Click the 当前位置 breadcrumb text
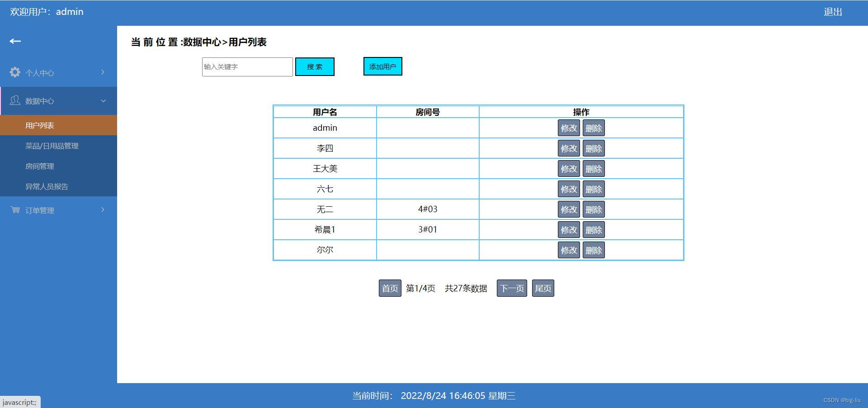 [199, 42]
